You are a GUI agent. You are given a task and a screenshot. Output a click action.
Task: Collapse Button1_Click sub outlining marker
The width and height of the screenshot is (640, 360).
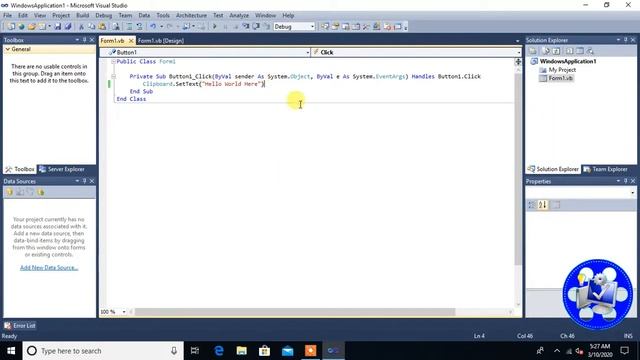(x=113, y=76)
